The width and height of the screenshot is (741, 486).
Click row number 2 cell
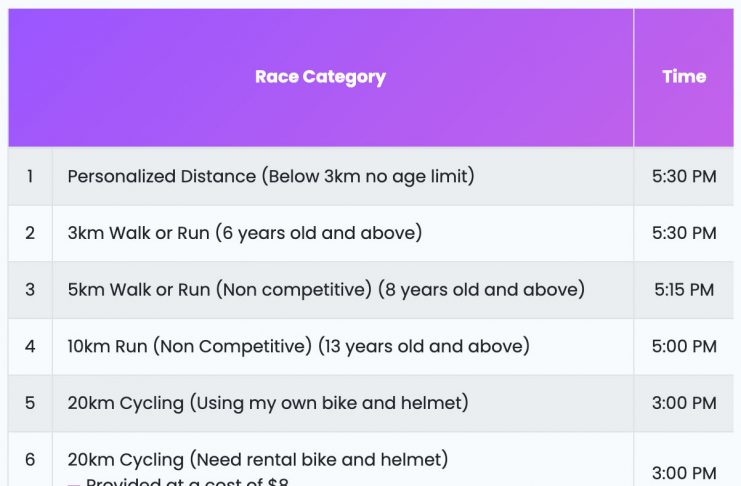30,233
